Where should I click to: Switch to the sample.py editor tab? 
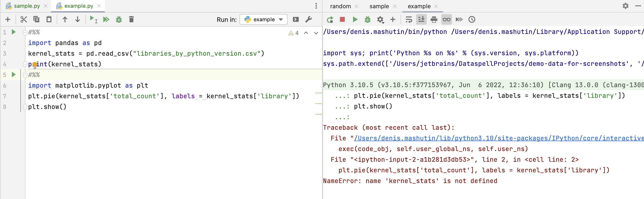pos(26,6)
